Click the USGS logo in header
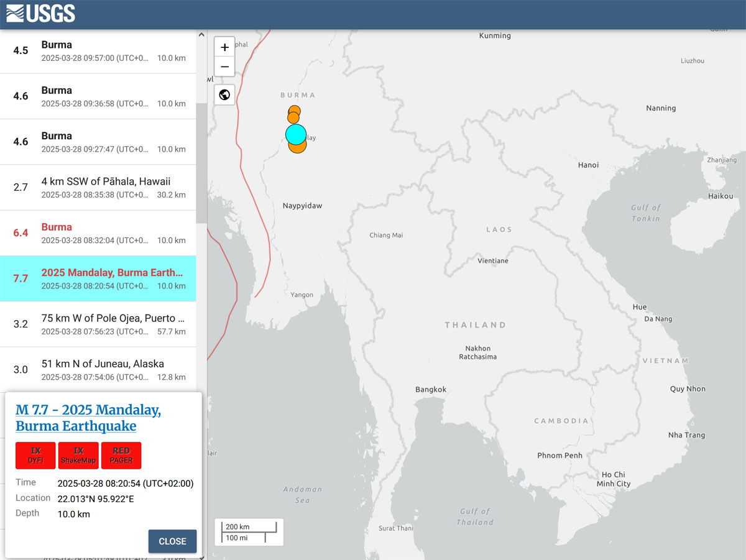 coord(41,14)
